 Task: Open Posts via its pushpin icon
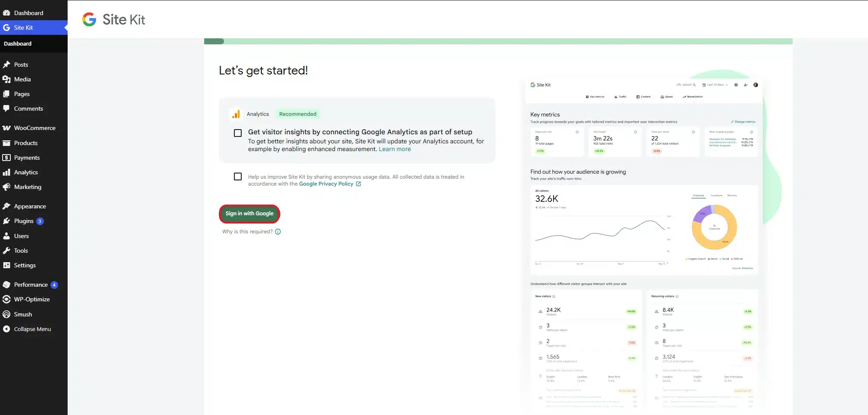tap(6, 65)
